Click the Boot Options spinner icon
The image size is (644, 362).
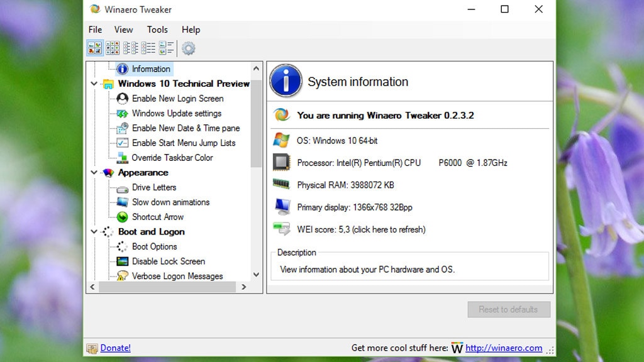click(x=123, y=246)
